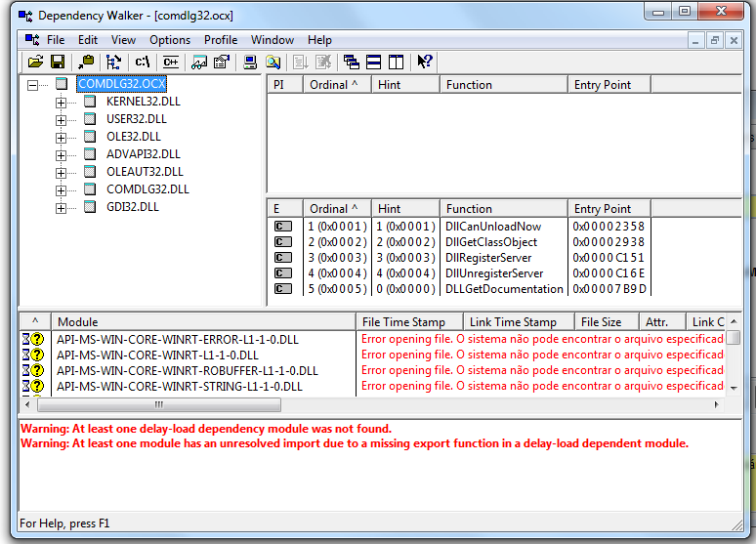Click the Start Profiling toolbar icon
Viewport: 756px width, 544px height.
(x=301, y=62)
